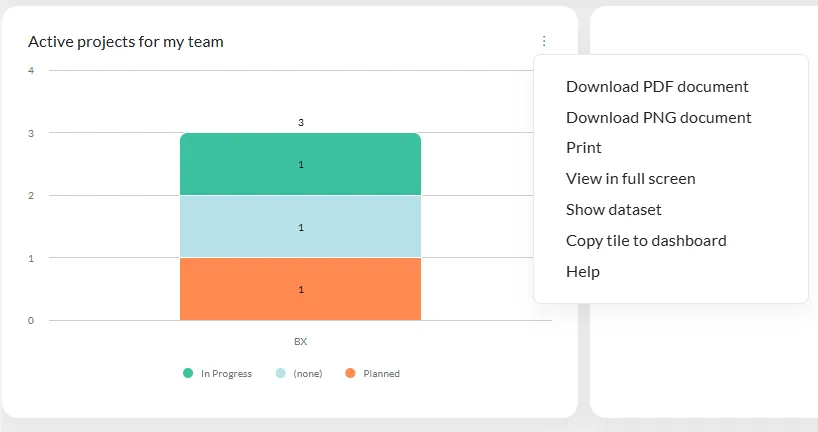Select Download PDF document
This screenshot has width=818, height=432.
coord(657,87)
